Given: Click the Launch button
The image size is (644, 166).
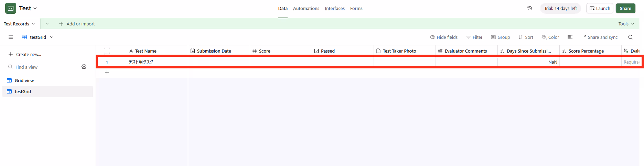Looking at the screenshot, I should (600, 8).
